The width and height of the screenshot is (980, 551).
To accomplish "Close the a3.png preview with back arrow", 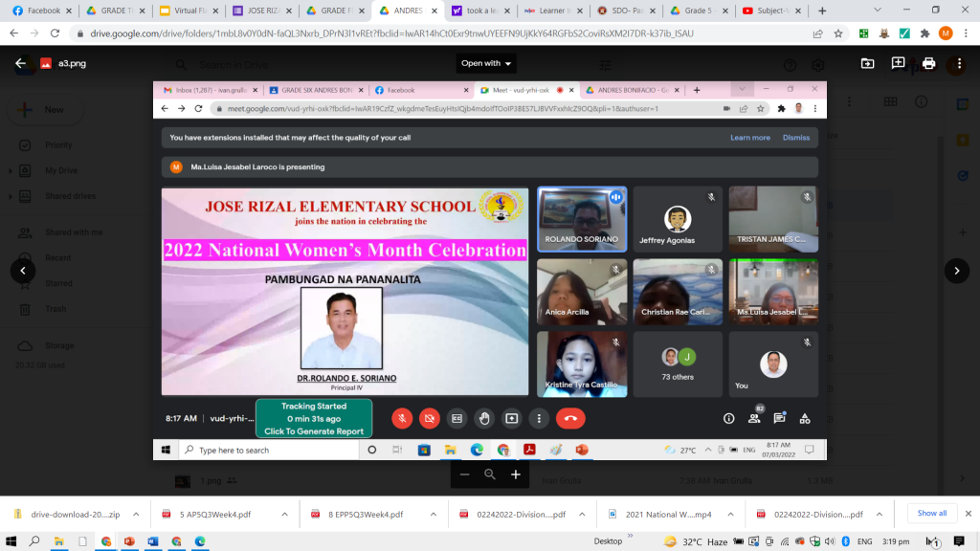I will click(x=21, y=63).
